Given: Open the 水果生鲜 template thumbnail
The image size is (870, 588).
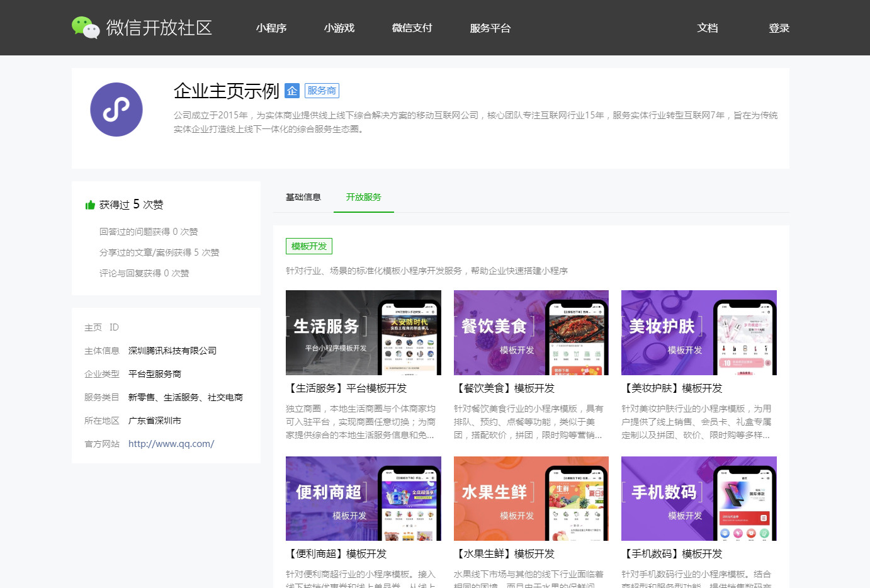Looking at the screenshot, I should [x=531, y=499].
